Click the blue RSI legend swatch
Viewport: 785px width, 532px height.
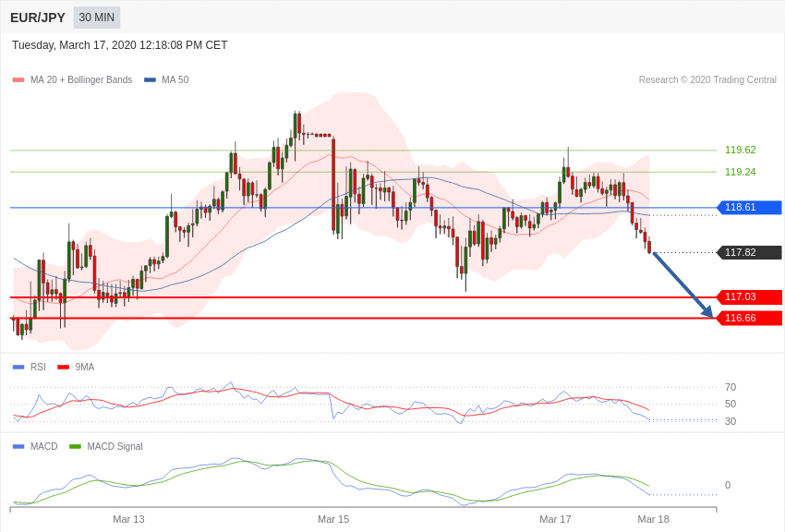pyautogui.click(x=18, y=367)
